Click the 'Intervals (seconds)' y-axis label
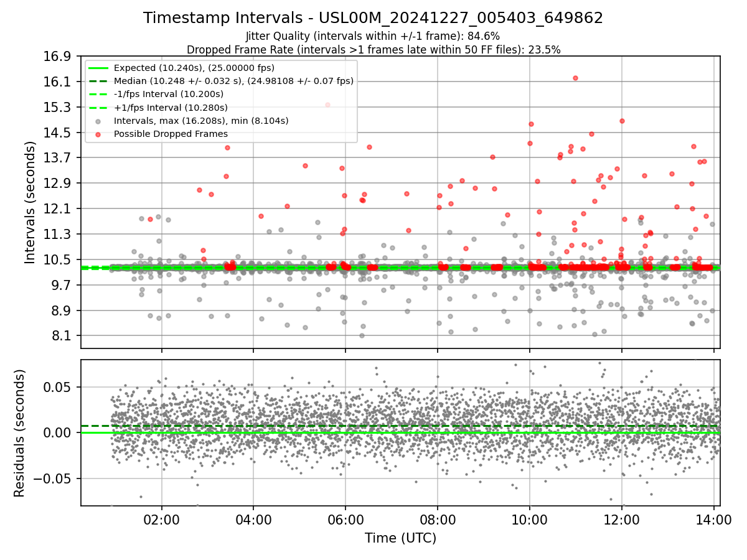This screenshot has width=747, height=560. tap(31, 202)
